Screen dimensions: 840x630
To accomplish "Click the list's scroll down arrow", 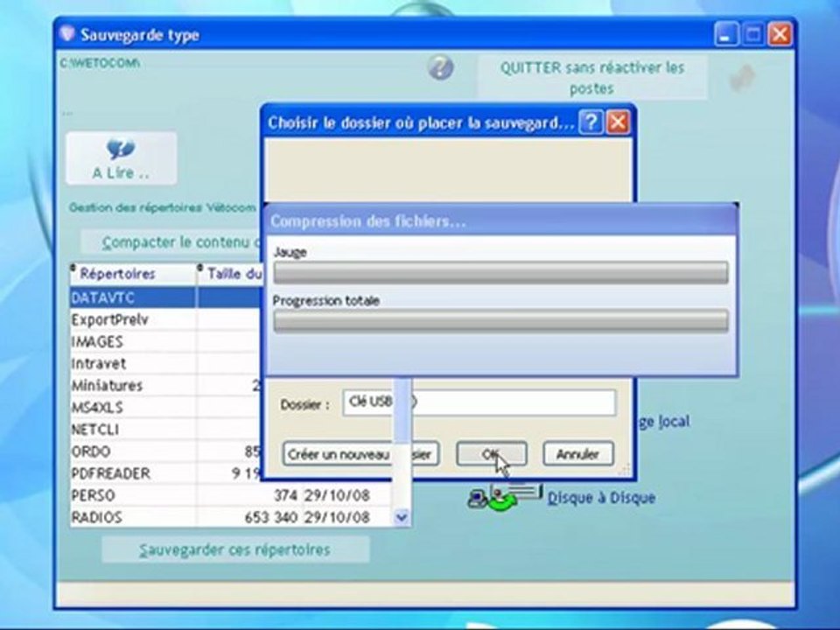I will point(402,517).
